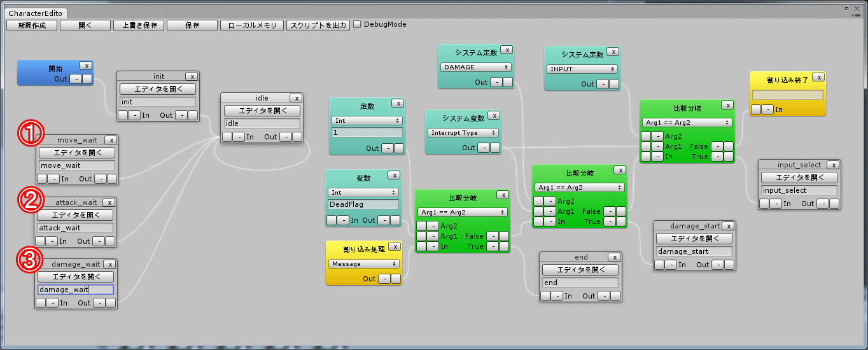Close the 変数 node
868x350 pixels.
[393, 175]
